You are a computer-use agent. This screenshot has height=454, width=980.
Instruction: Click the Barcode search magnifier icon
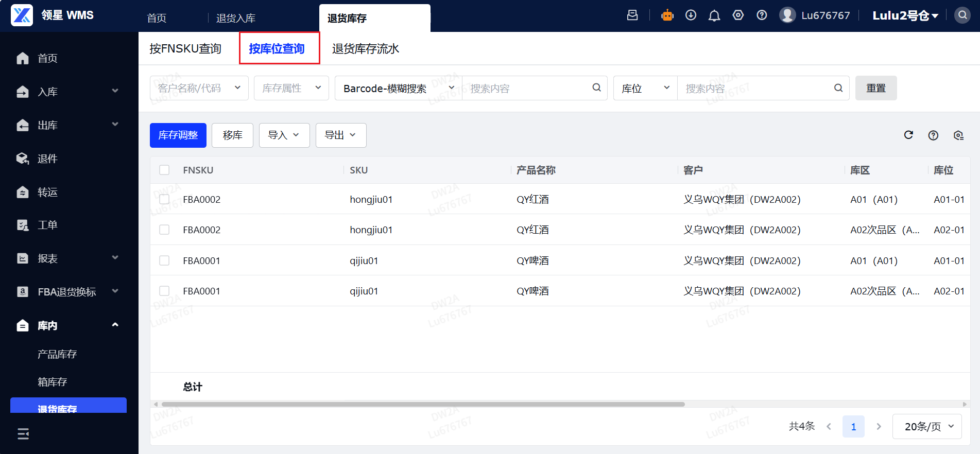[x=597, y=88]
